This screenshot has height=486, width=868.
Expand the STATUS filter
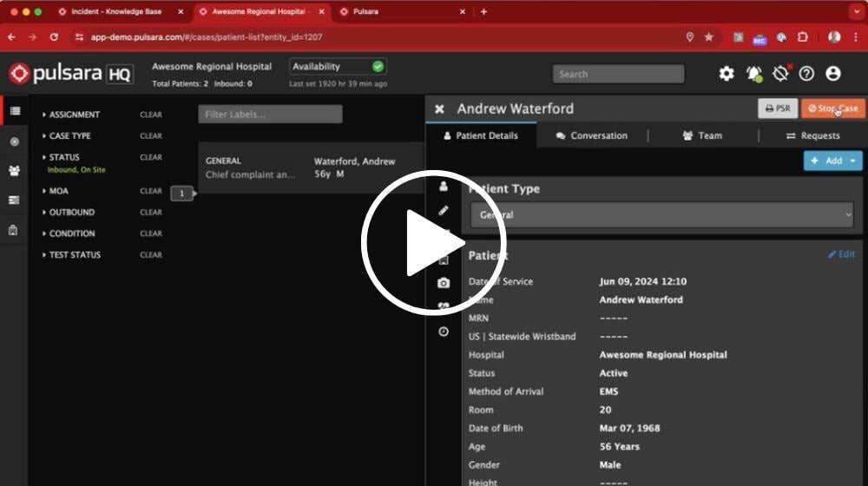tap(61, 157)
